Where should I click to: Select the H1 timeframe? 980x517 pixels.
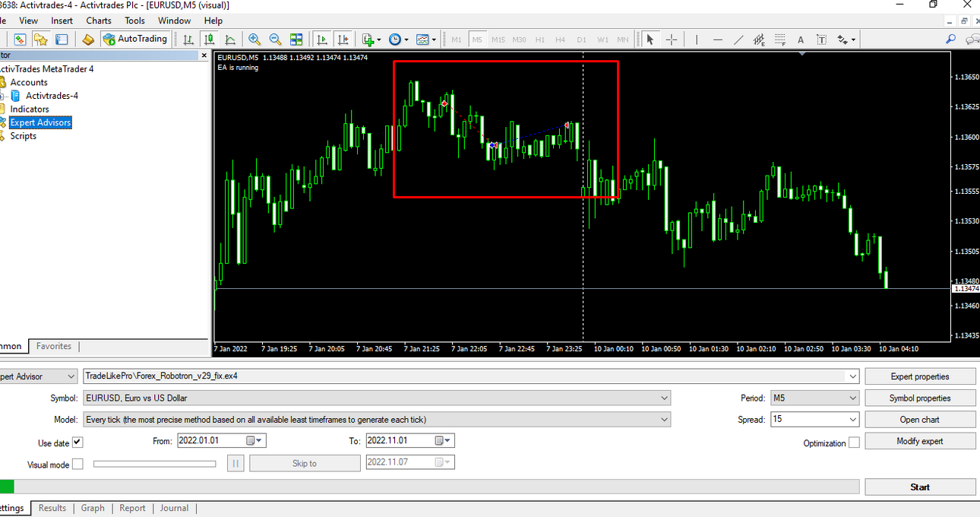click(540, 40)
